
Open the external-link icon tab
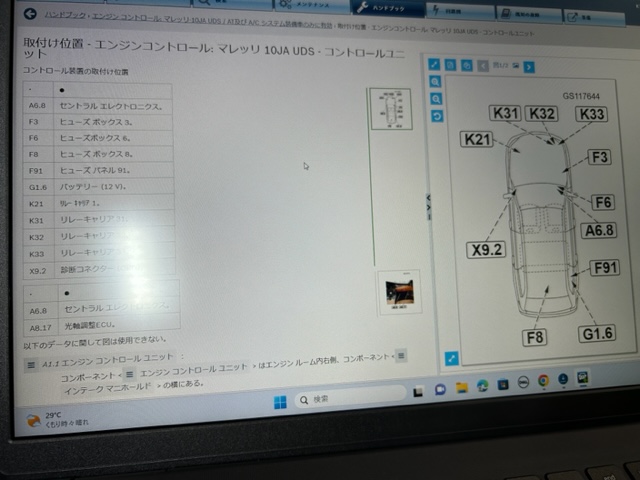coord(592,17)
